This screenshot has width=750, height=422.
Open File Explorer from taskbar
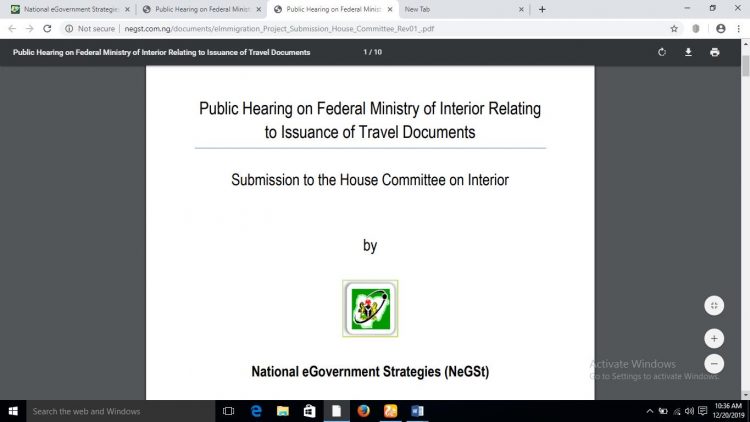283,411
